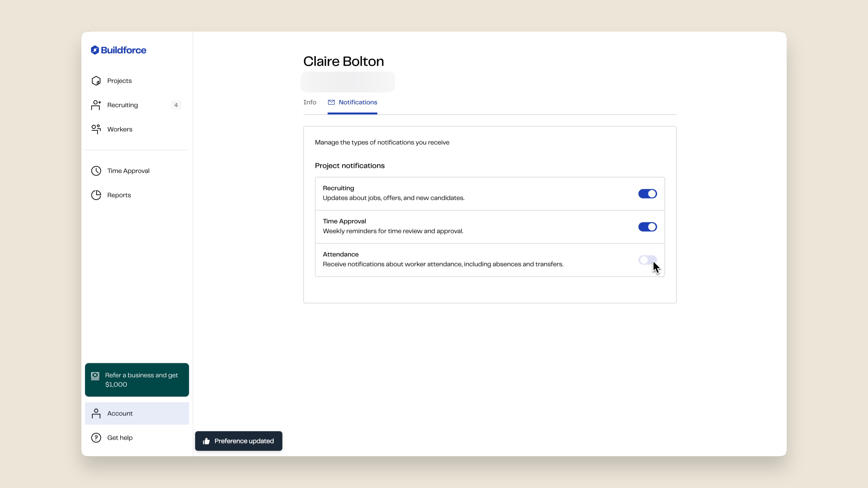Click the referral cash icon
The width and height of the screenshot is (868, 488).
coord(95,376)
